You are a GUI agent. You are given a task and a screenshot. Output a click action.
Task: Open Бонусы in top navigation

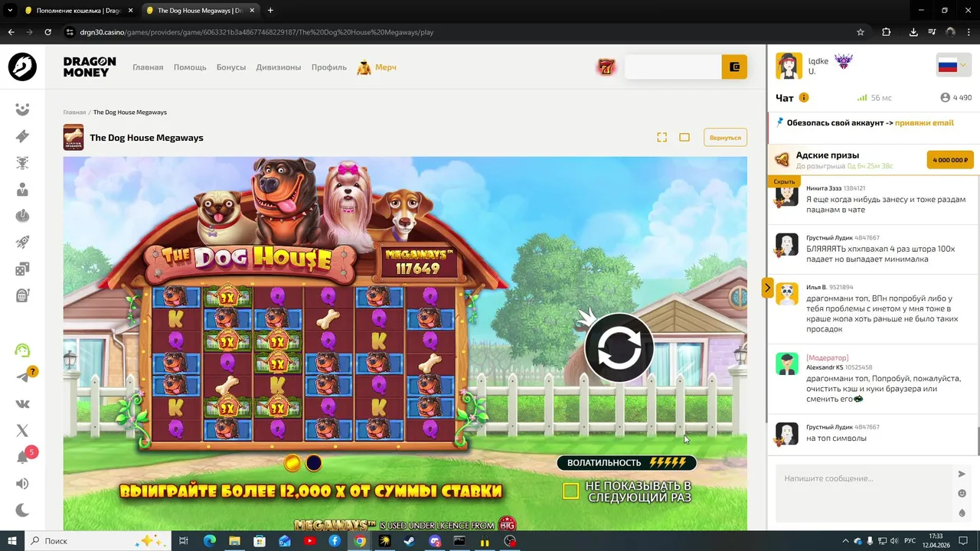231,67
